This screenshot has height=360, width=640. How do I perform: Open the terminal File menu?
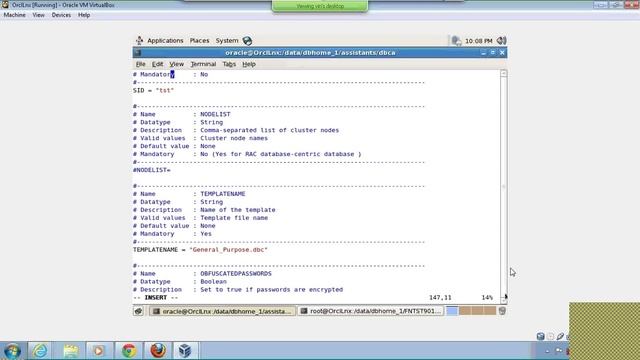coord(140,64)
